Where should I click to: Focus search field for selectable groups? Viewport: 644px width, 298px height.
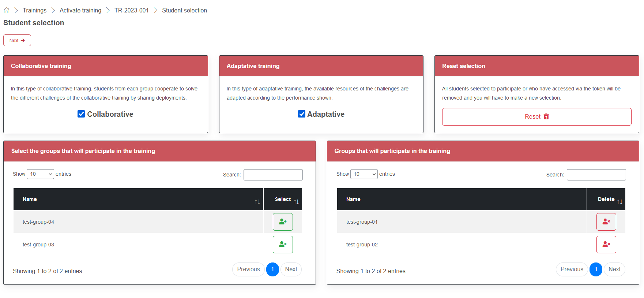point(273,175)
